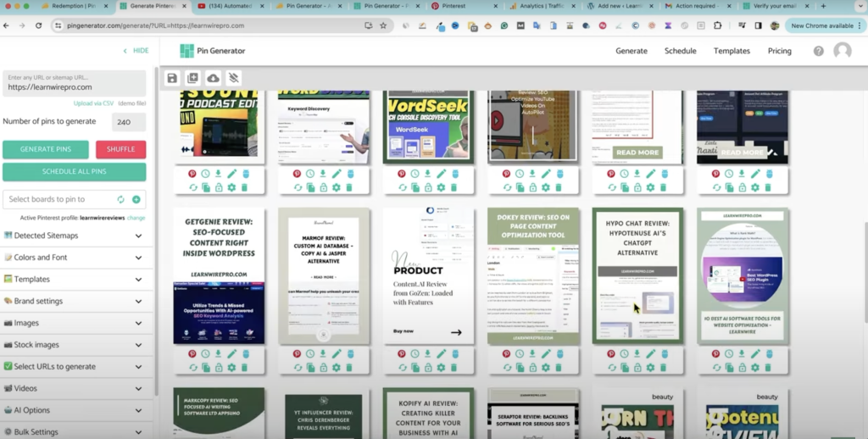Open settings gear for Hypo Chat Review pin
868x439 pixels.
(650, 368)
